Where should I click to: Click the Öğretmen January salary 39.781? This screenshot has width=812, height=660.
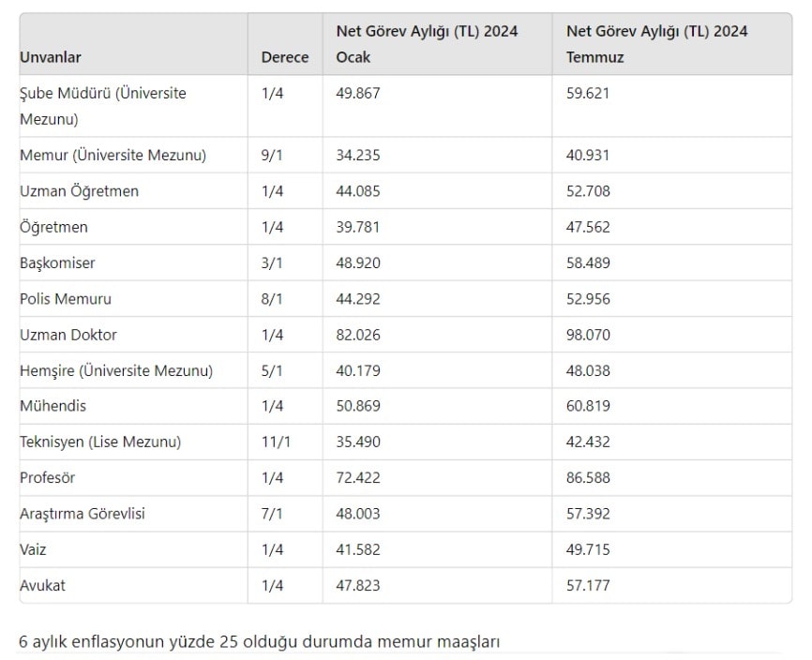[x=358, y=227]
